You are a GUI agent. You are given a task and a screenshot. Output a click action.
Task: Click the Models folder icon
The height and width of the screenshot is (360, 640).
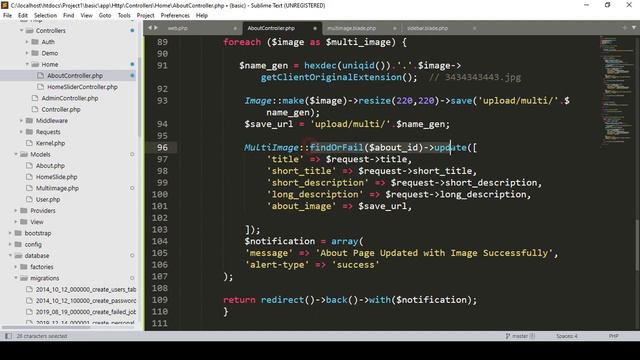(24, 154)
